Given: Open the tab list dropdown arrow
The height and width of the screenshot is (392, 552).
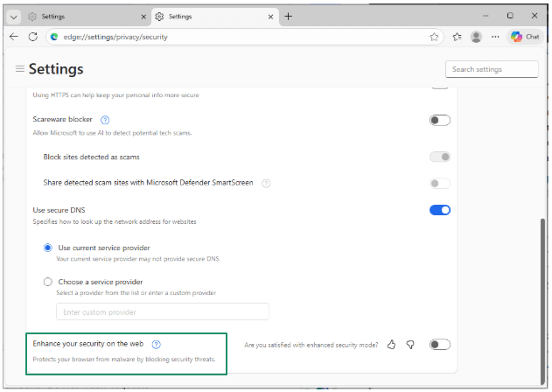Looking at the screenshot, I should 13,16.
